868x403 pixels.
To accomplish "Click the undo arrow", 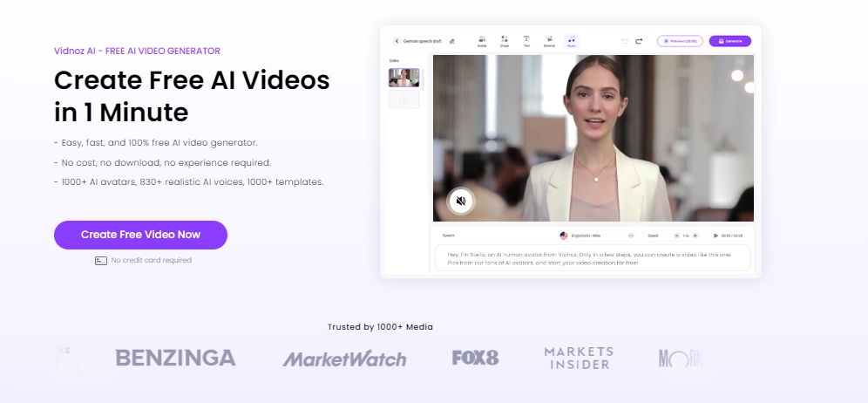I will (624, 41).
